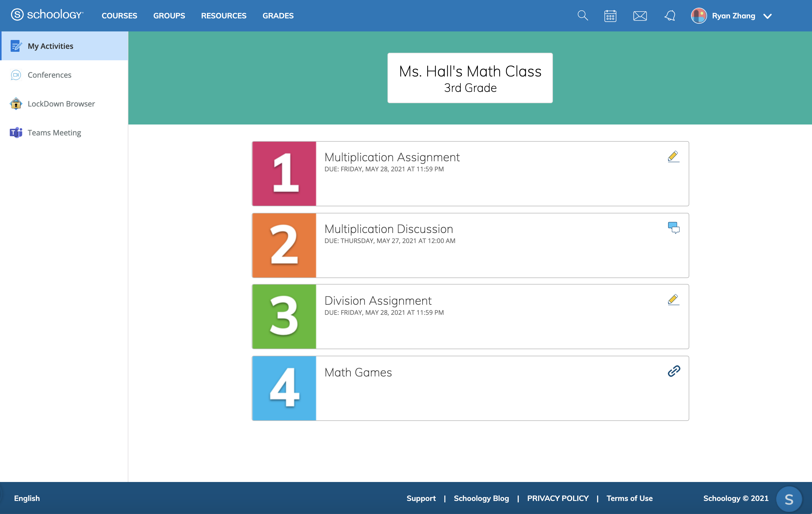812x514 pixels.
Task: Open RESOURCES in the top navigation
Action: tap(224, 16)
